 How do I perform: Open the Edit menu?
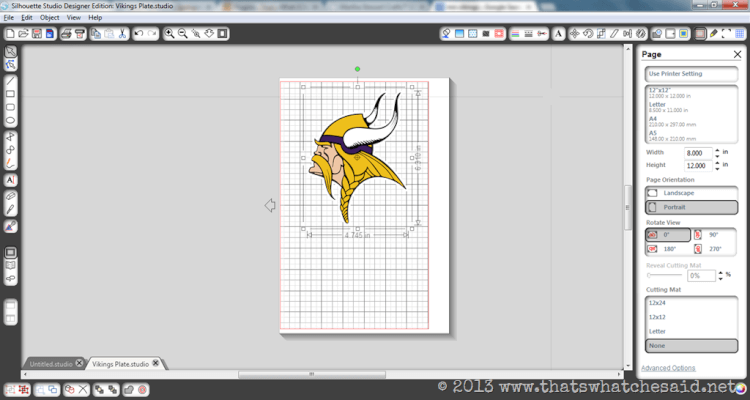(x=27, y=18)
